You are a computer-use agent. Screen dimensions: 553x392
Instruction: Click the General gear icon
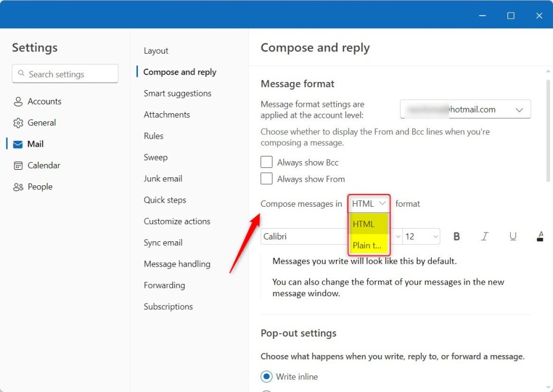point(18,123)
